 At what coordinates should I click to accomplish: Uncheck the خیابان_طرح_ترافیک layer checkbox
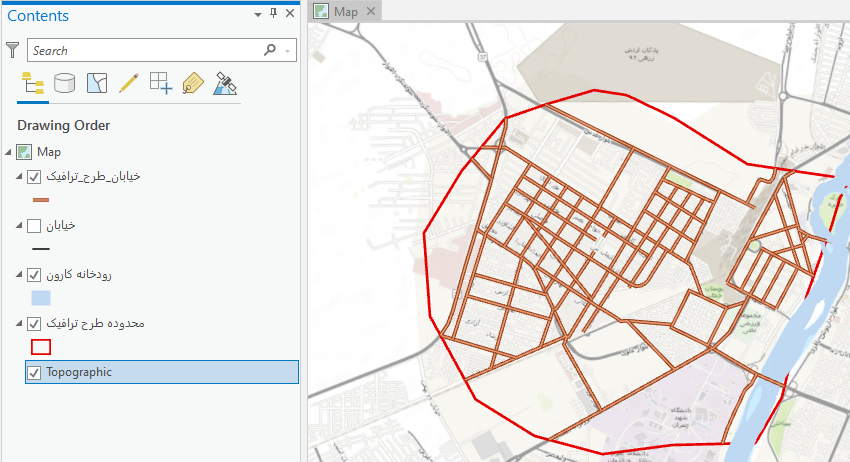tap(35, 177)
